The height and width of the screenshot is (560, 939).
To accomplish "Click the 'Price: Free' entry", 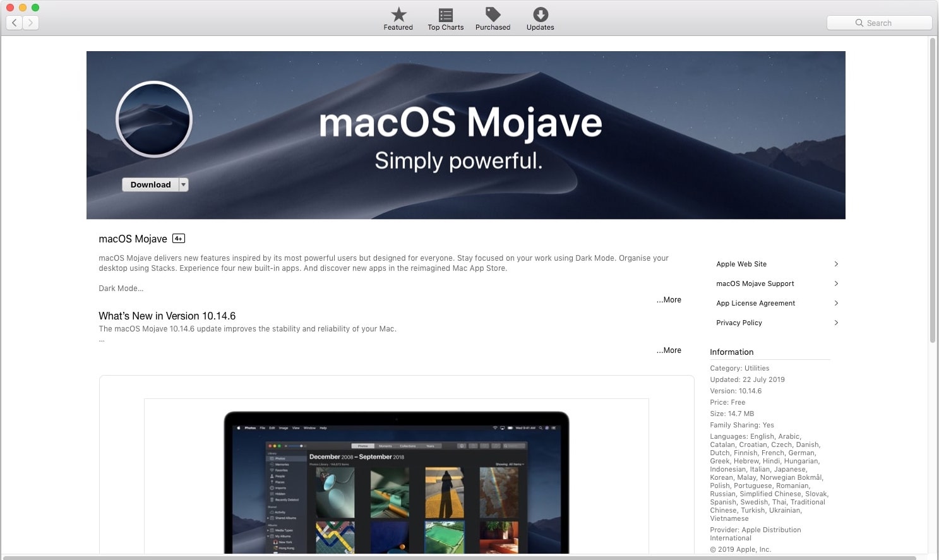I will point(727,402).
